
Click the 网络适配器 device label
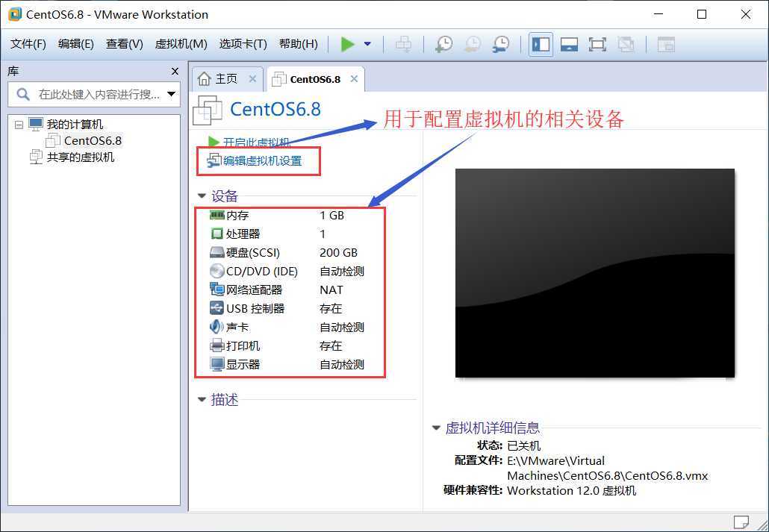pyautogui.click(x=254, y=290)
